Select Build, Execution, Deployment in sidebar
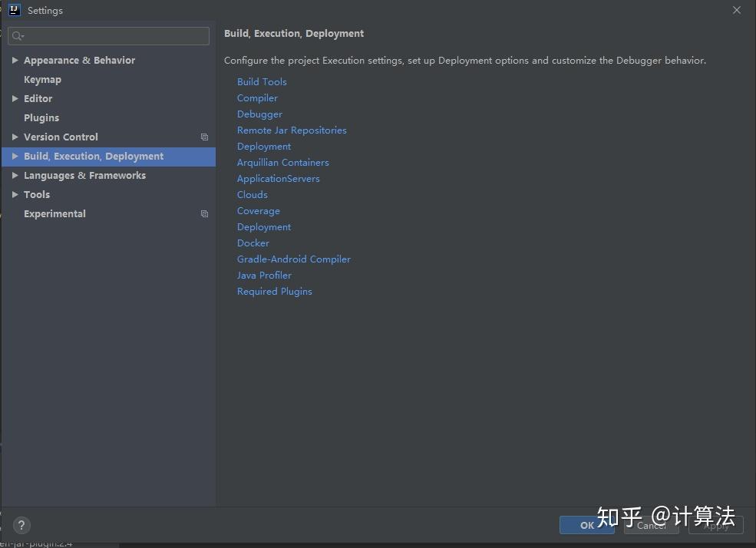 pos(94,156)
